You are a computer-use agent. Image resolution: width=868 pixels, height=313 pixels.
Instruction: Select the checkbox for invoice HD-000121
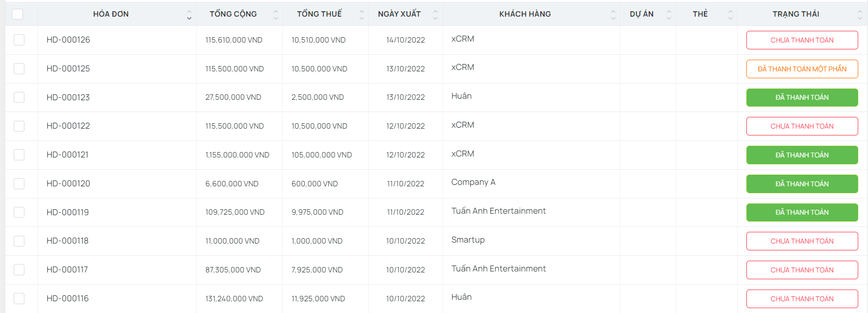(19, 155)
